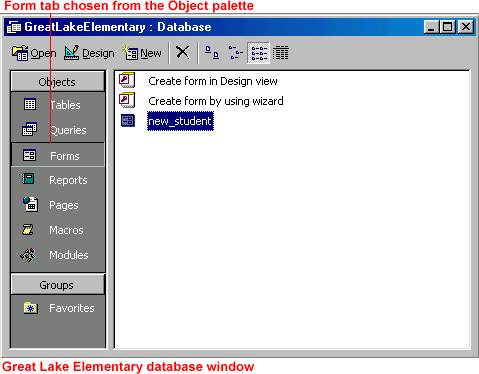The height and width of the screenshot is (374, 479).
Task: Select the List view icon
Action: pos(259,53)
